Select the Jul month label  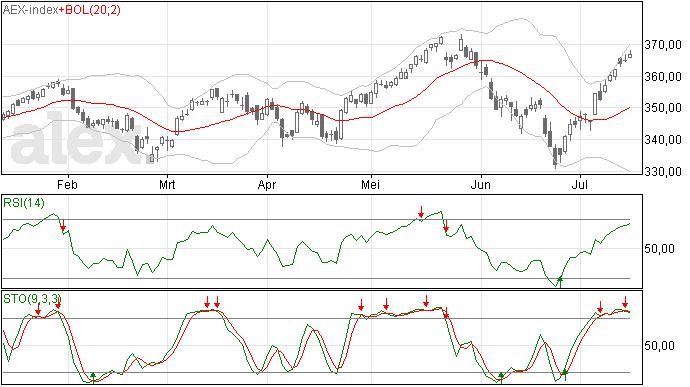pos(580,184)
